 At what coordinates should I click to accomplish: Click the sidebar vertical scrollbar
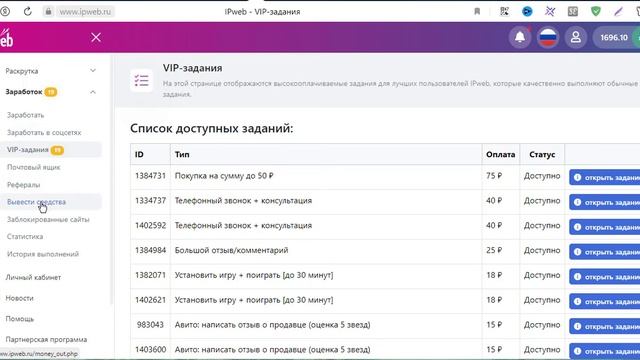pos(111,180)
